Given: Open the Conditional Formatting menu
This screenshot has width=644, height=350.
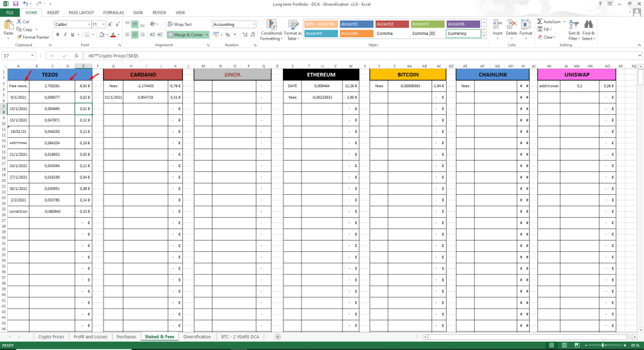Looking at the screenshot, I should coord(271,30).
